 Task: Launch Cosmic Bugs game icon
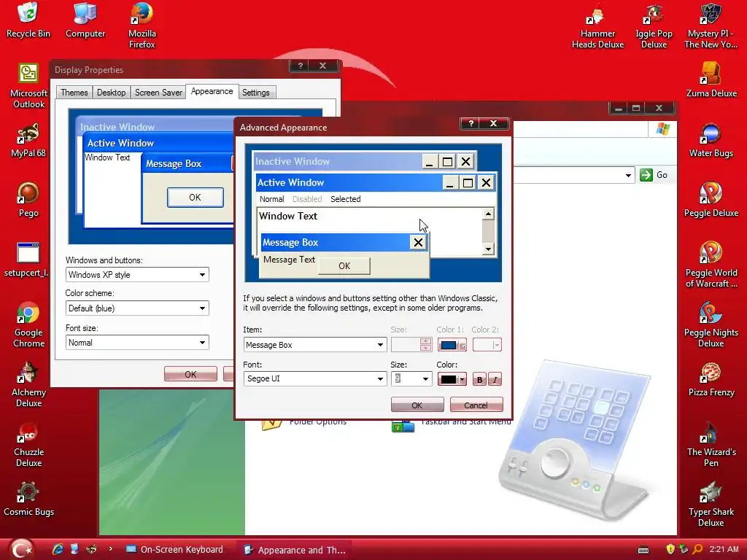[28, 499]
